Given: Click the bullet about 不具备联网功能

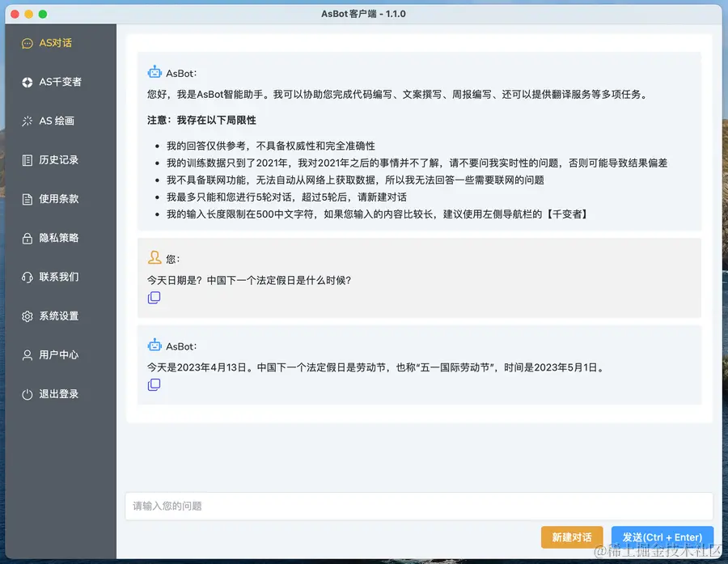Looking at the screenshot, I should point(355,180).
